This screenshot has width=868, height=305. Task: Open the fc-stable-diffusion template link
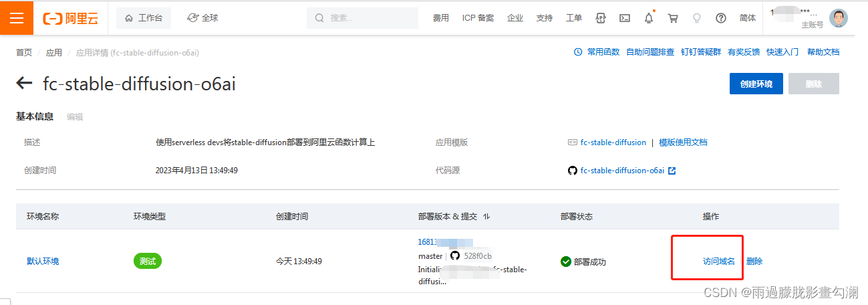coord(613,142)
